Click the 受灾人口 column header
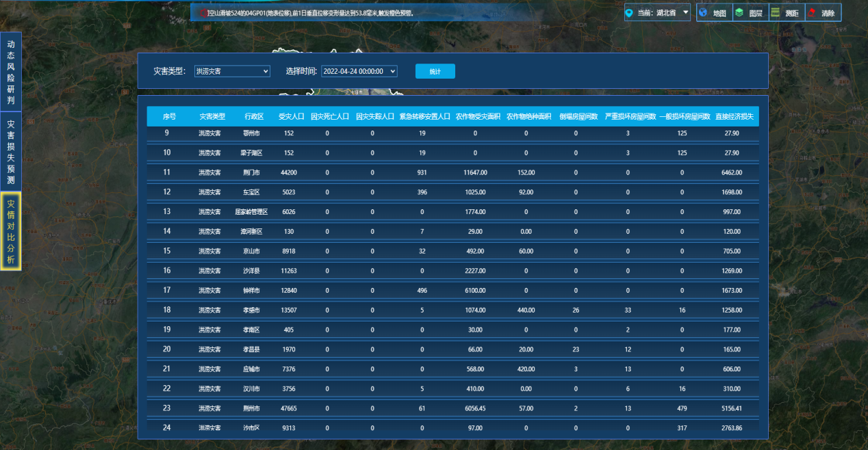 point(291,117)
